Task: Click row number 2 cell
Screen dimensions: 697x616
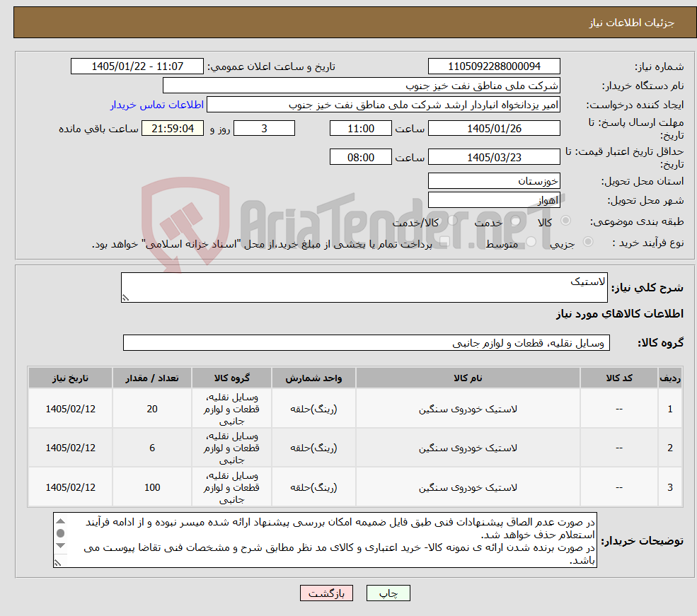Action: click(x=670, y=448)
